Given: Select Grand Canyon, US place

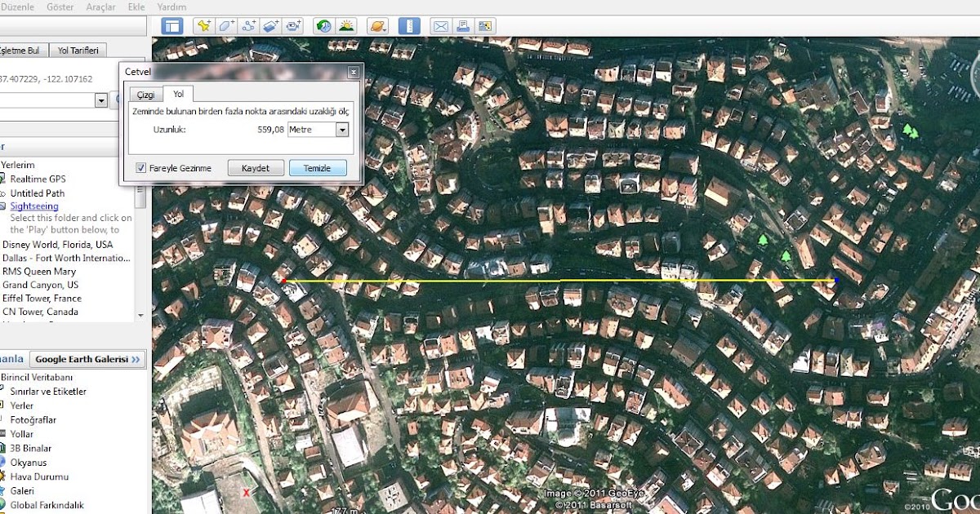Looking at the screenshot, I should 41,285.
